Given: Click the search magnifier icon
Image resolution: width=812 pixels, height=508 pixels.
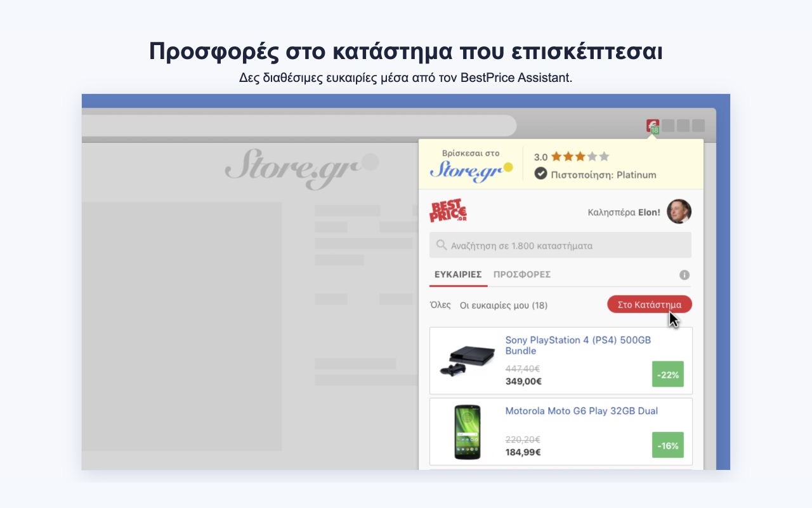Looking at the screenshot, I should pos(442,245).
